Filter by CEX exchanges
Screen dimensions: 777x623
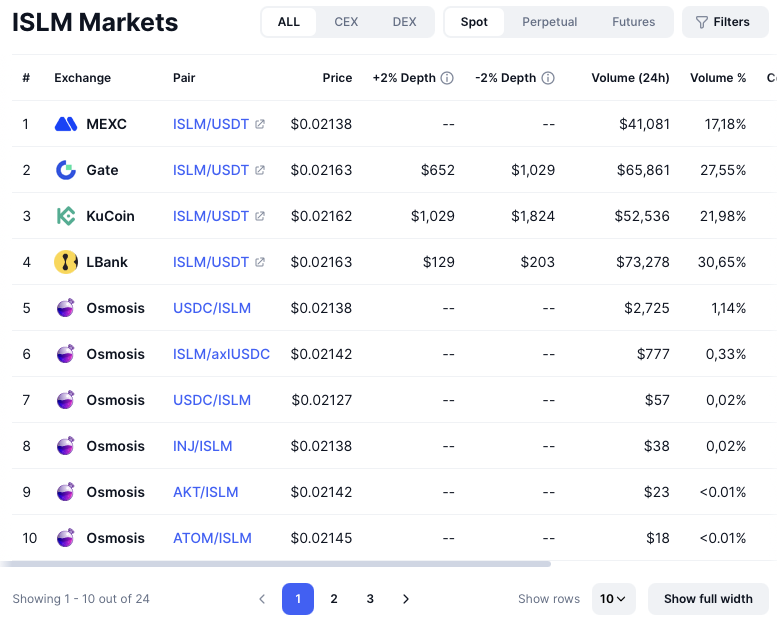[346, 22]
